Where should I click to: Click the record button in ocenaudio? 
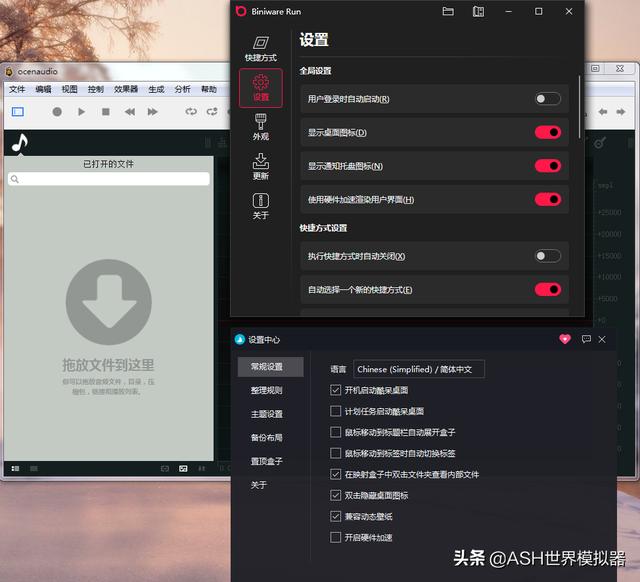57,111
